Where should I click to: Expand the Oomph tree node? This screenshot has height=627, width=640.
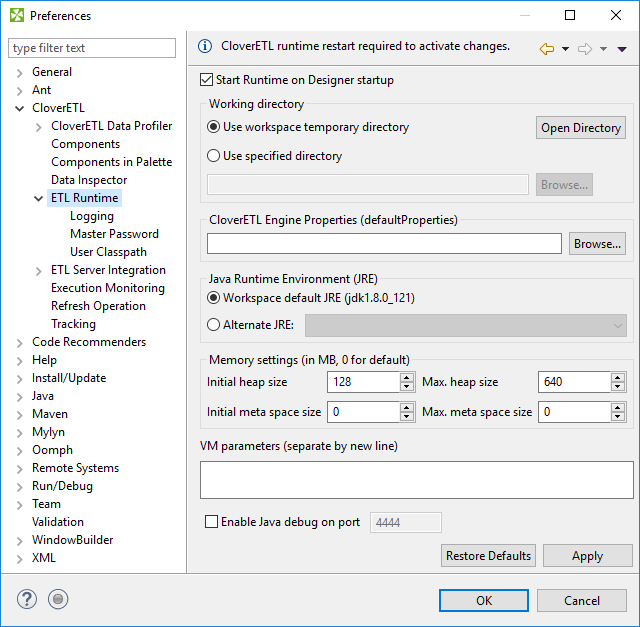pyautogui.click(x=19, y=451)
